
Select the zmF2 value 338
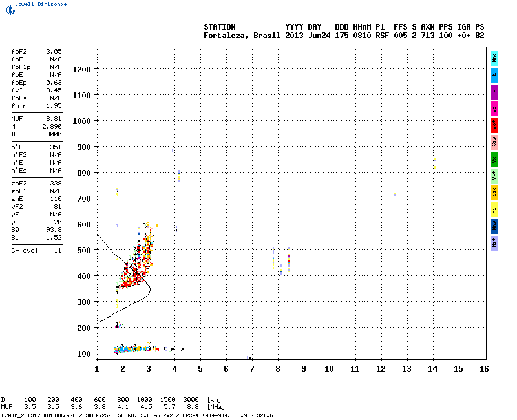(x=56, y=184)
